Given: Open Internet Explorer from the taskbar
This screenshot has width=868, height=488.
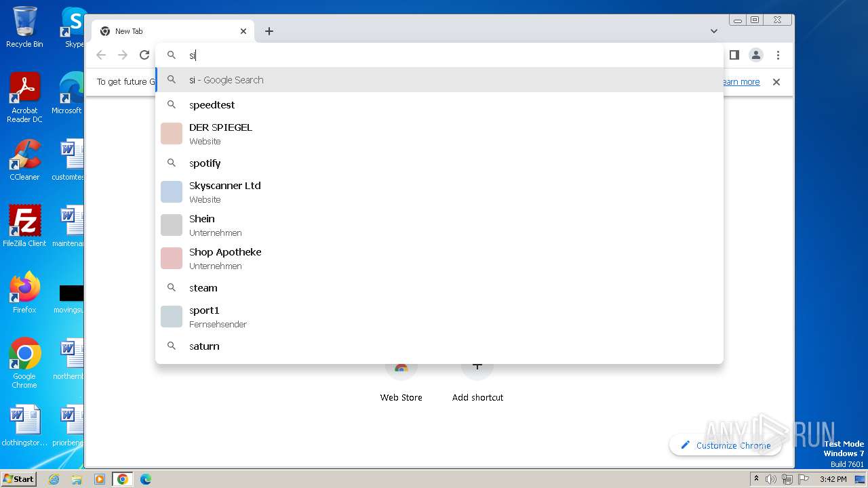Looking at the screenshot, I should click(x=54, y=479).
